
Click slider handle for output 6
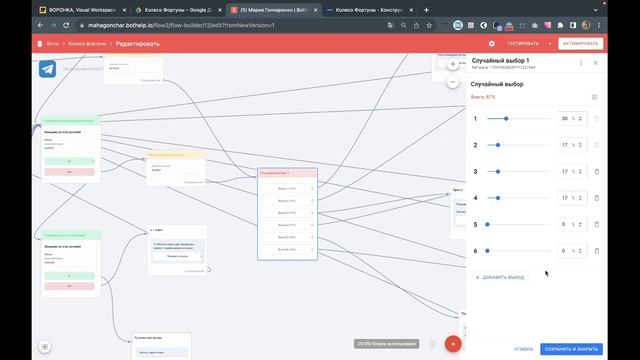tap(487, 251)
